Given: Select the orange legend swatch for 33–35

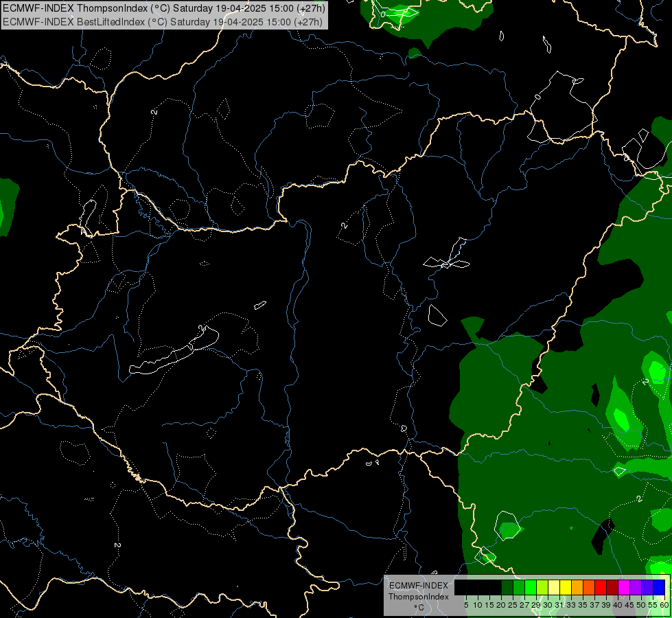Looking at the screenshot, I should pos(577,587).
